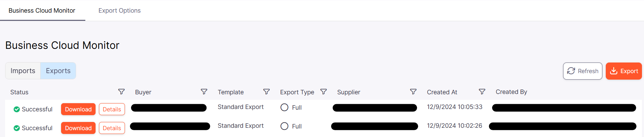The height and width of the screenshot is (137, 644).
Task: Select the Full radio button in second row
Action: (x=284, y=126)
